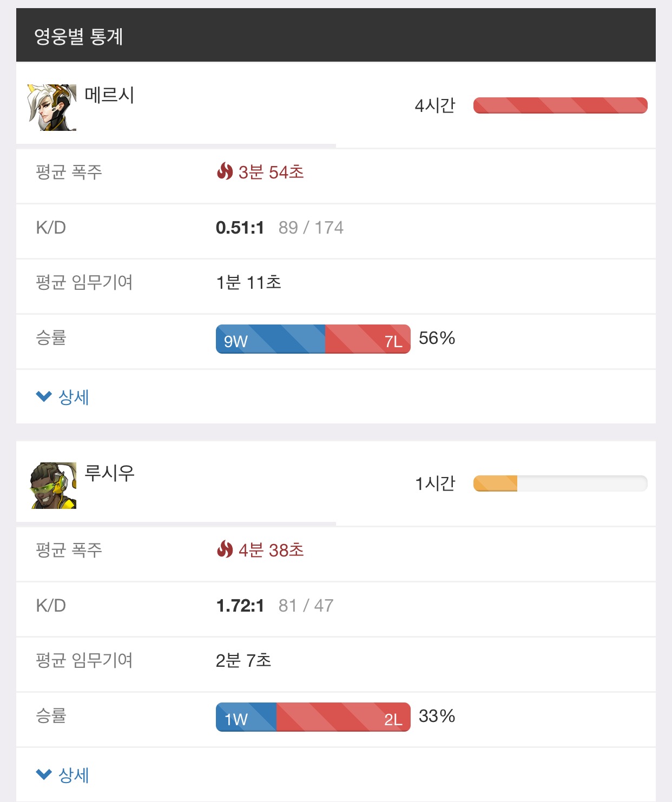Image resolution: width=672 pixels, height=802 pixels.
Task: Click the Mercy hero portrait
Action: click(52, 107)
